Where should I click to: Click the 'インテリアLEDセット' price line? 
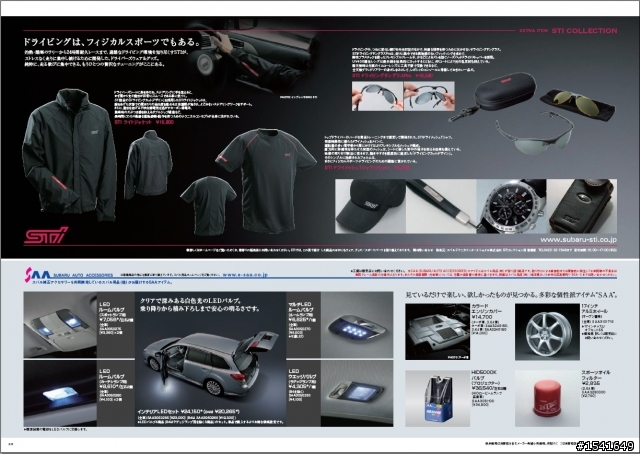[x=188, y=412]
